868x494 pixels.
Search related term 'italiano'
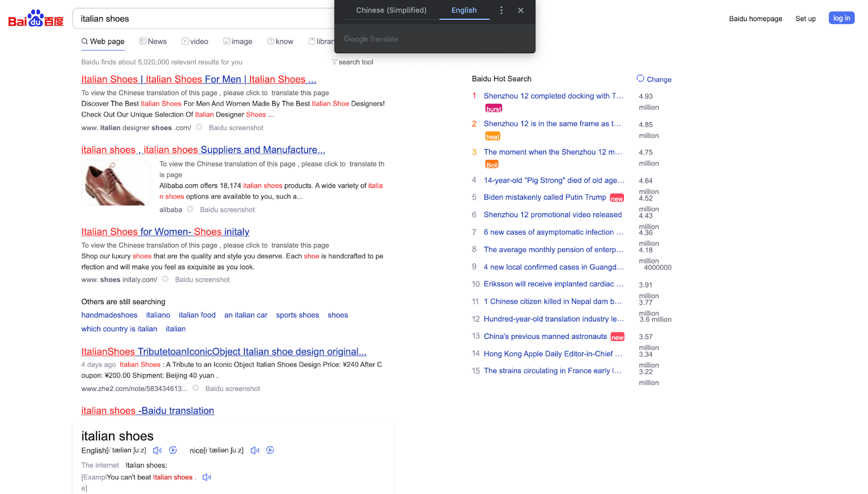tap(158, 315)
